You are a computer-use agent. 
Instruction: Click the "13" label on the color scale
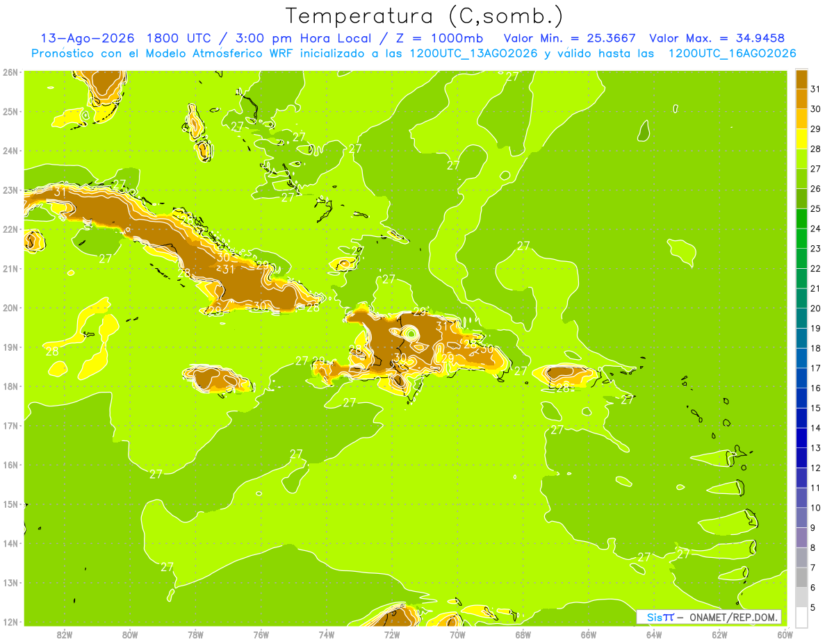[x=816, y=448]
